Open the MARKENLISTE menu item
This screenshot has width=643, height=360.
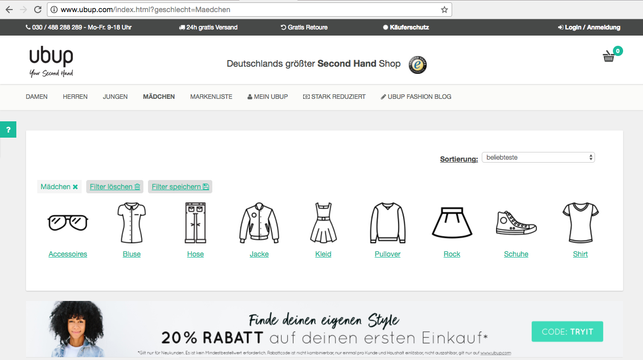[211, 97]
